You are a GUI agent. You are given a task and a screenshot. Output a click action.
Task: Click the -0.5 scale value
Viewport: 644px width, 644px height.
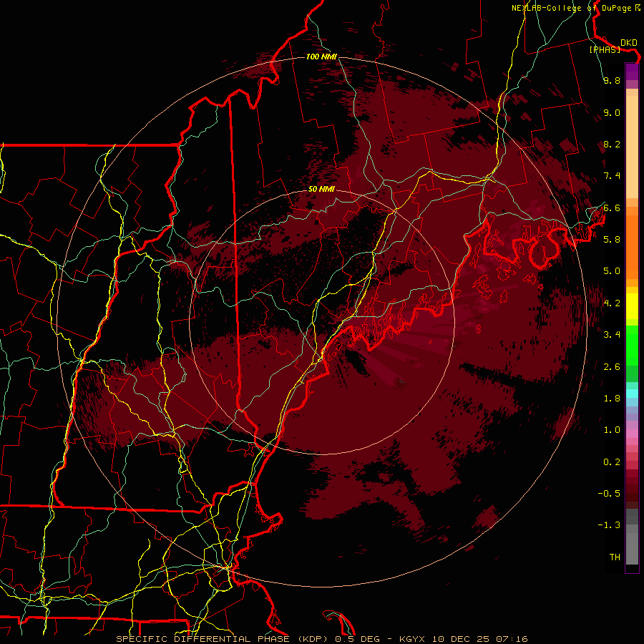click(609, 493)
